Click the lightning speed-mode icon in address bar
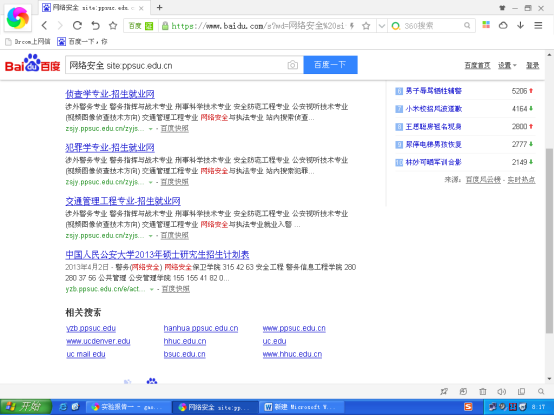Screen dimensions: 554x416 coord(352,26)
